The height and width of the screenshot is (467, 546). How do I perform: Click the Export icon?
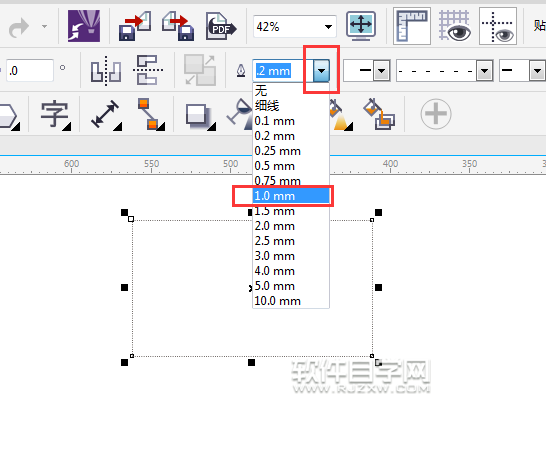(178, 26)
